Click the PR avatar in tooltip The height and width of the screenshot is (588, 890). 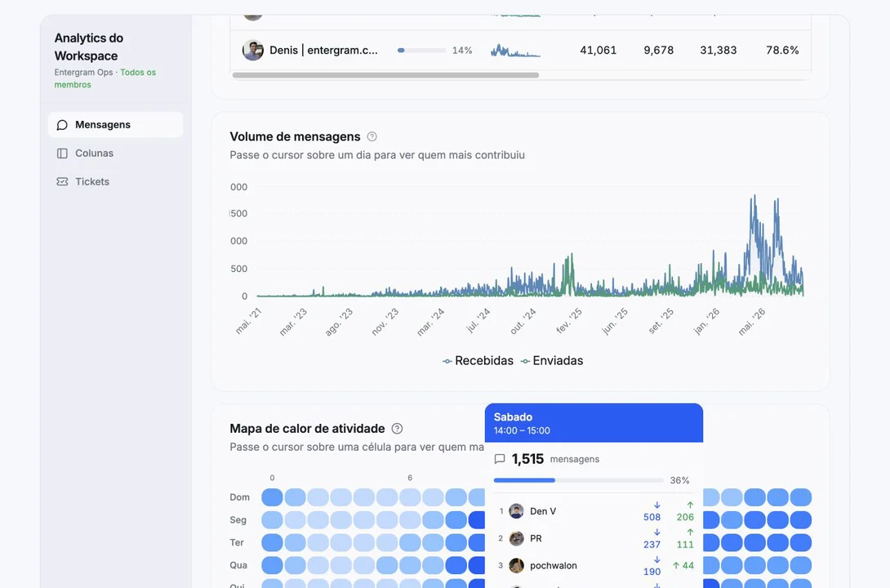click(516, 538)
